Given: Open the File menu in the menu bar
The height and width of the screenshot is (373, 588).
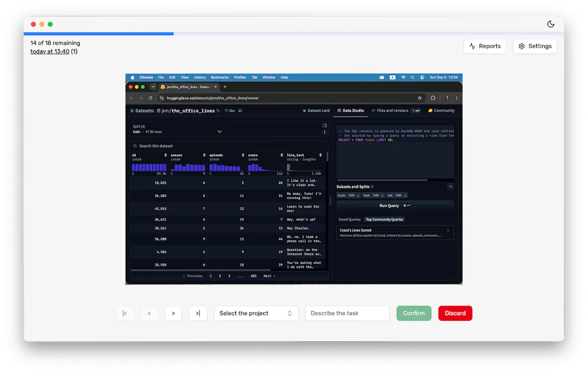Looking at the screenshot, I should 161,77.
